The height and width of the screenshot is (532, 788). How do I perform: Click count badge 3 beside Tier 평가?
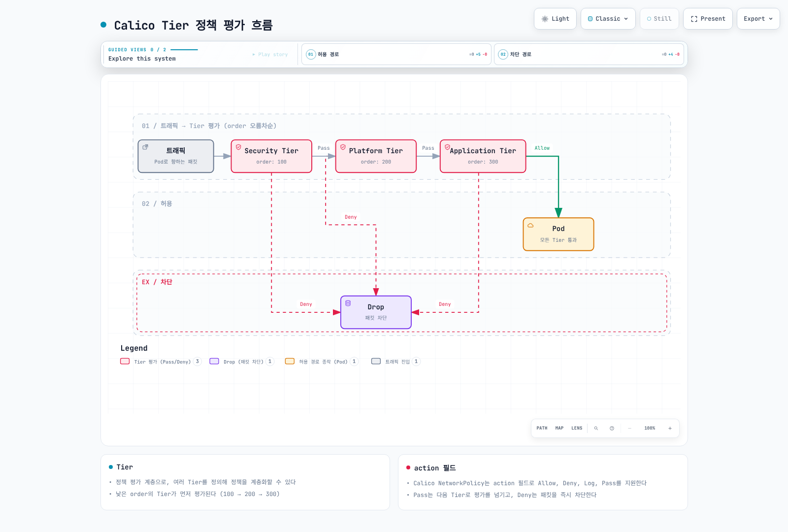(197, 362)
